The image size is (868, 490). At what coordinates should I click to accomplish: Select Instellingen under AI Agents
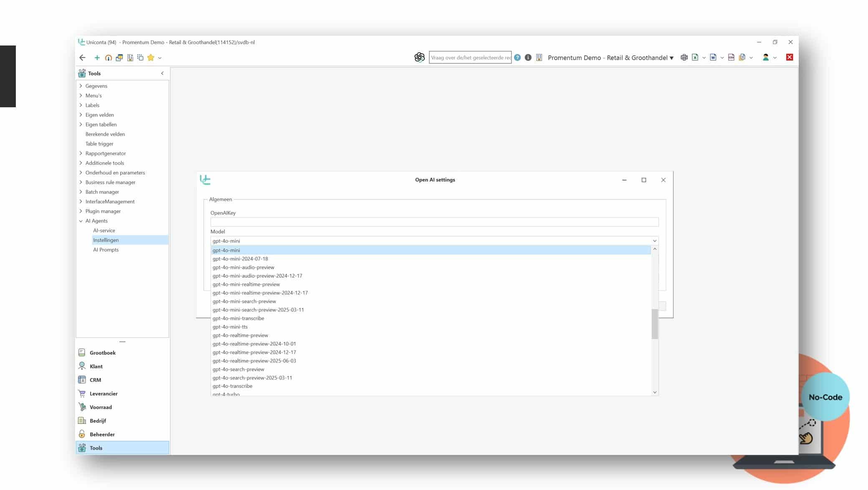[130, 240]
